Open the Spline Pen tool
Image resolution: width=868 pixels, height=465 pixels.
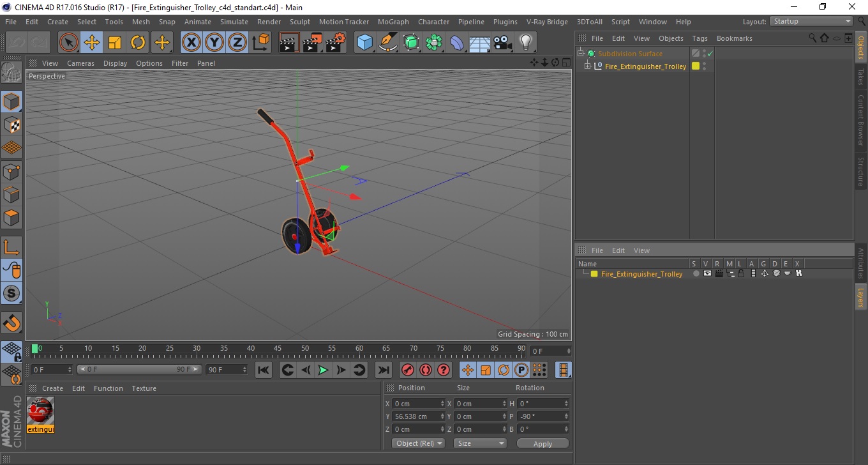click(388, 43)
